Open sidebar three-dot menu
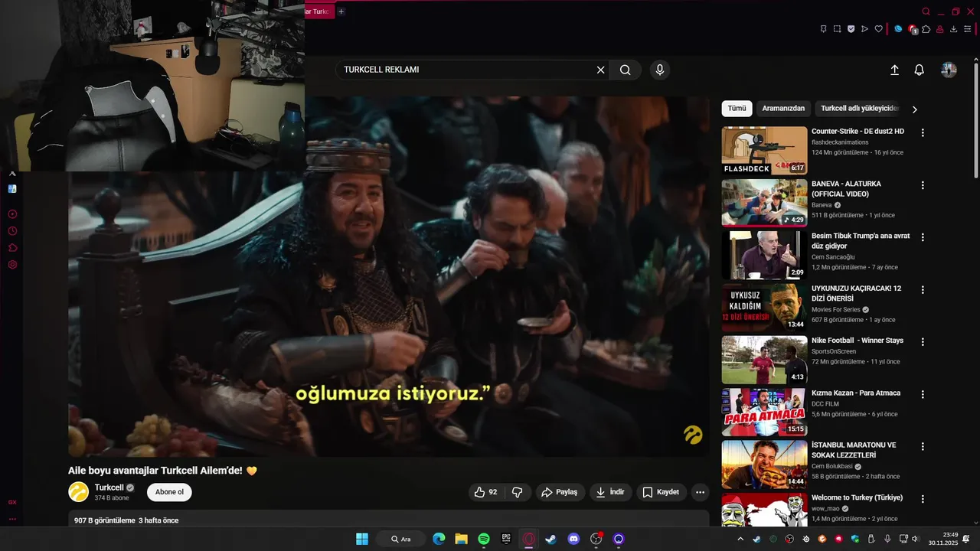The width and height of the screenshot is (980, 551). [12, 519]
